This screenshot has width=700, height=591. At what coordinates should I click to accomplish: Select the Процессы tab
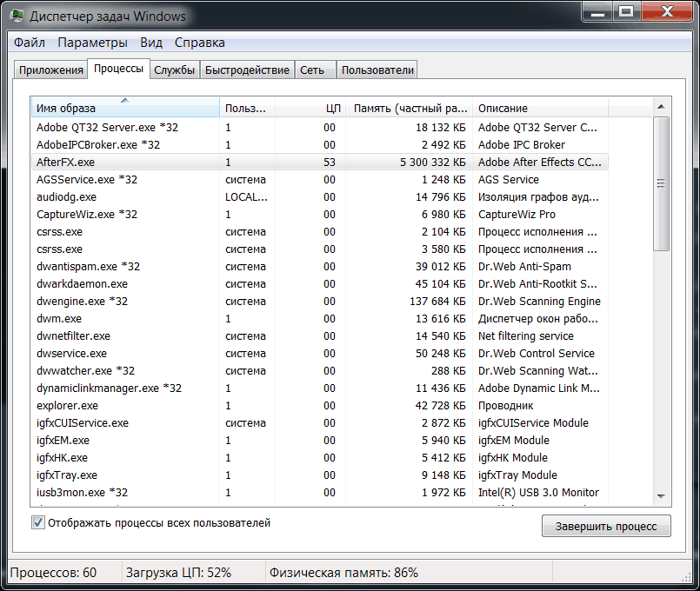coord(118,69)
